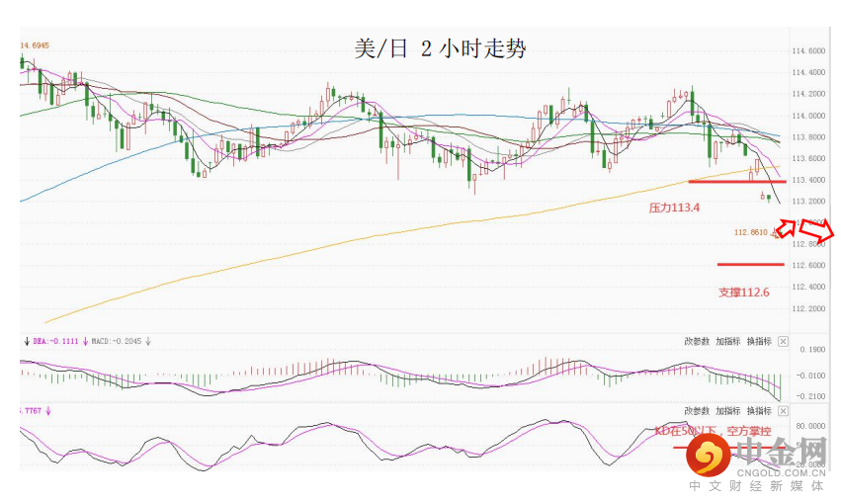The image size is (841, 504).
Task: Click the red 113.4 resistance line
Action: pos(736,181)
